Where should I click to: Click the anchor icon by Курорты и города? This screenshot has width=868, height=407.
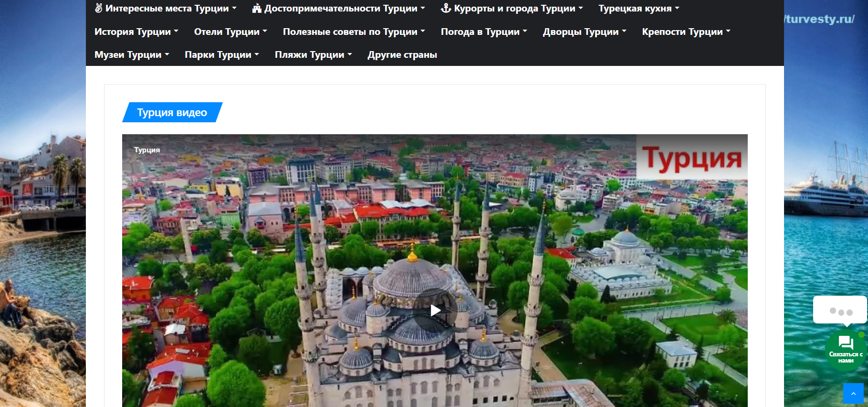click(446, 8)
